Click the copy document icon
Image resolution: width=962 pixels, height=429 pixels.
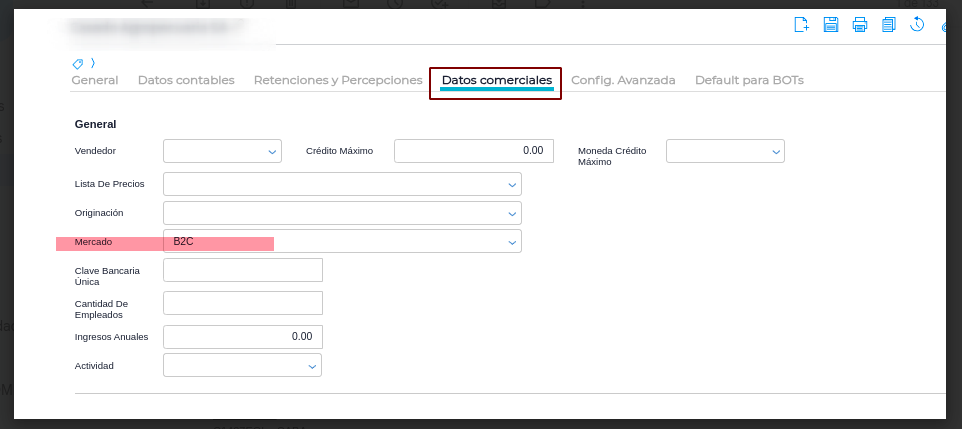tap(888, 25)
